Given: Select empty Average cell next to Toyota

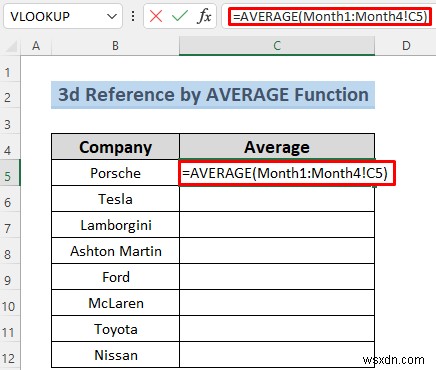Looking at the screenshot, I should point(277,329).
